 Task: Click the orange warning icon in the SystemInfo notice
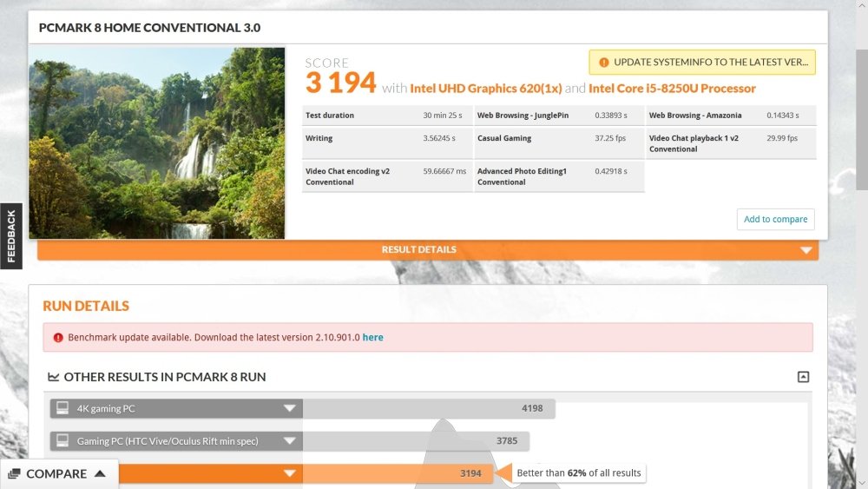pyautogui.click(x=603, y=63)
